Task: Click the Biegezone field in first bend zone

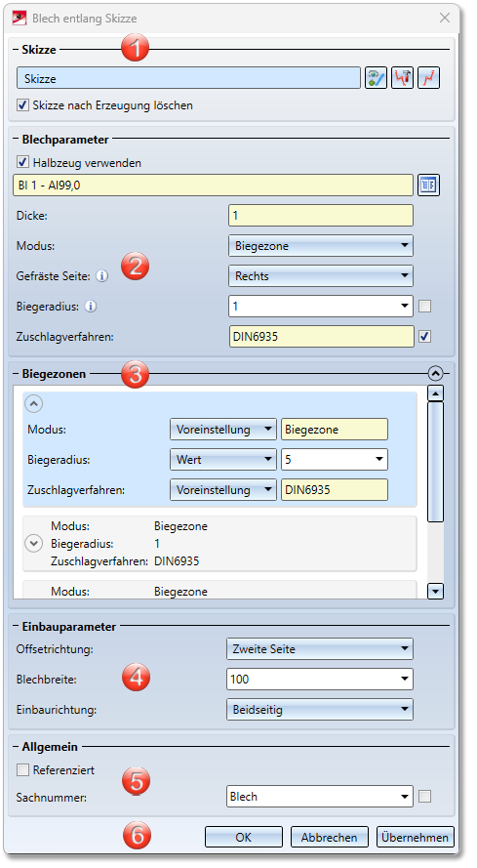Action: (x=335, y=430)
